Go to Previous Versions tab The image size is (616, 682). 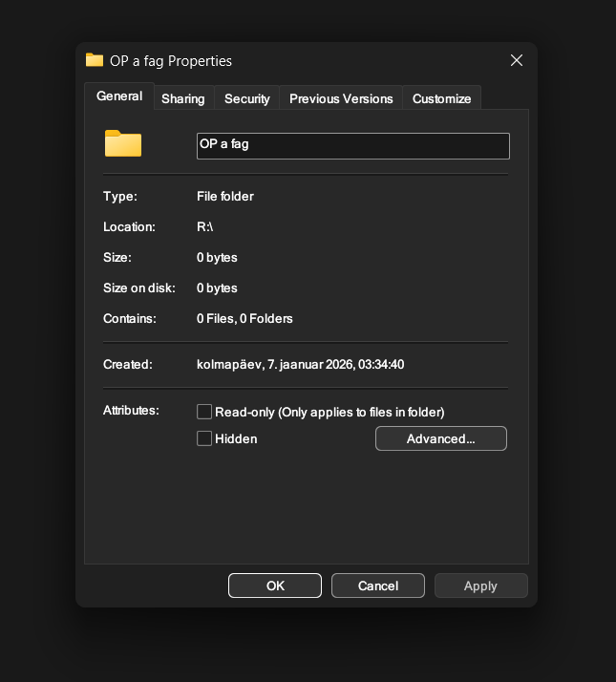[341, 98]
